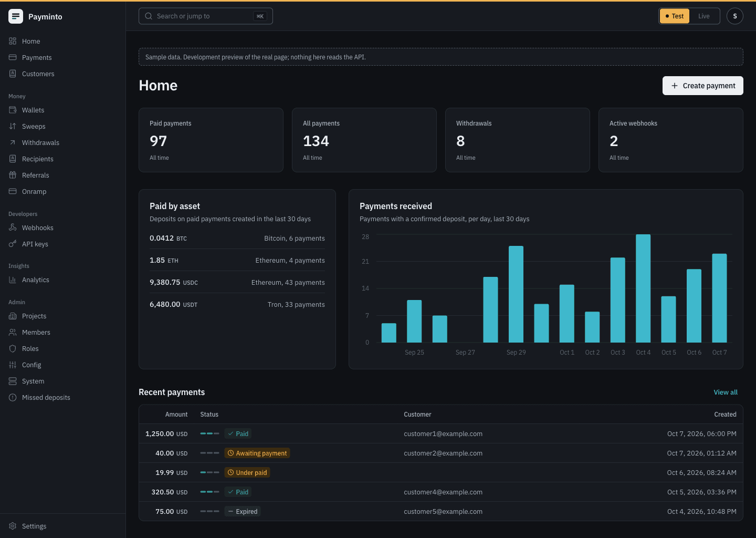Click the Tron, 33 payments text
756x538 pixels.
pos(296,304)
